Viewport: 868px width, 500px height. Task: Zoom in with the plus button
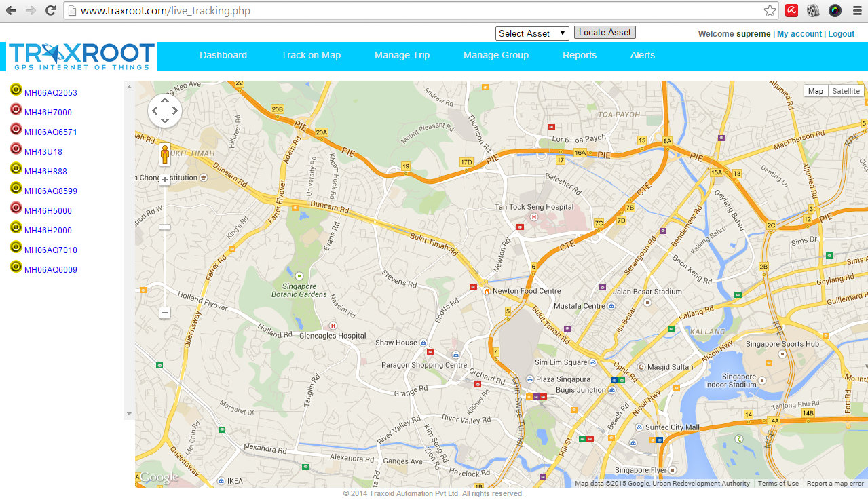tap(165, 180)
